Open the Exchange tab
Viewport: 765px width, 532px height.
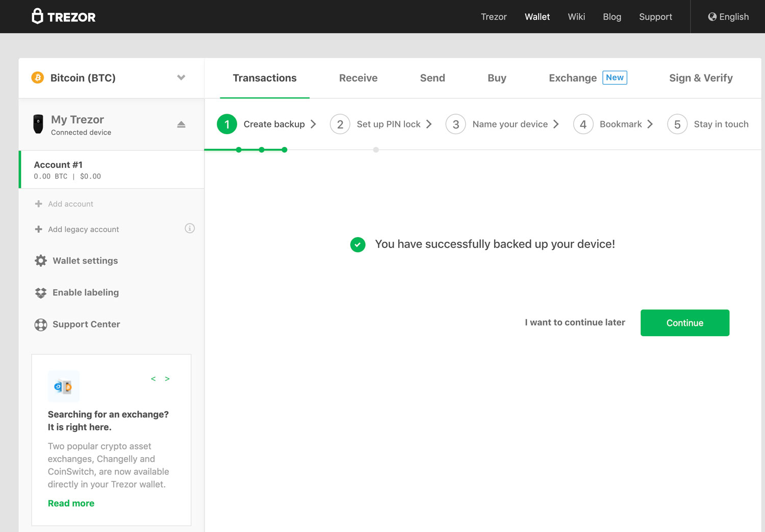point(573,78)
